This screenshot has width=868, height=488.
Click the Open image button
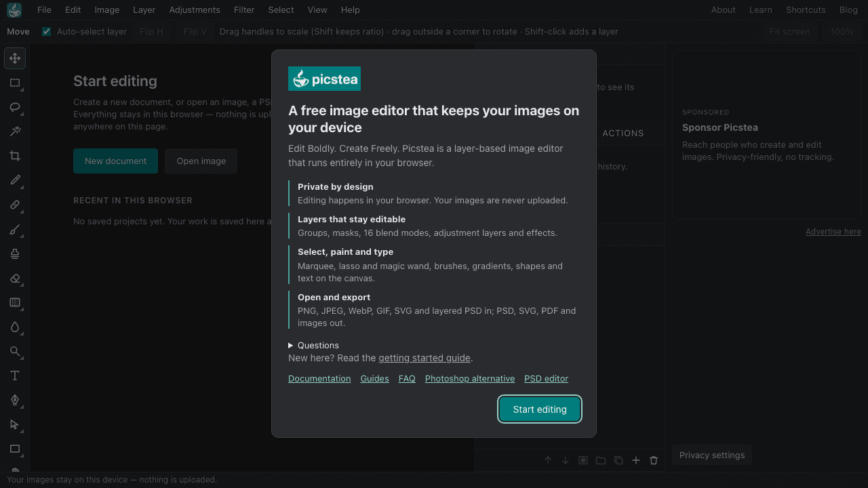click(201, 161)
